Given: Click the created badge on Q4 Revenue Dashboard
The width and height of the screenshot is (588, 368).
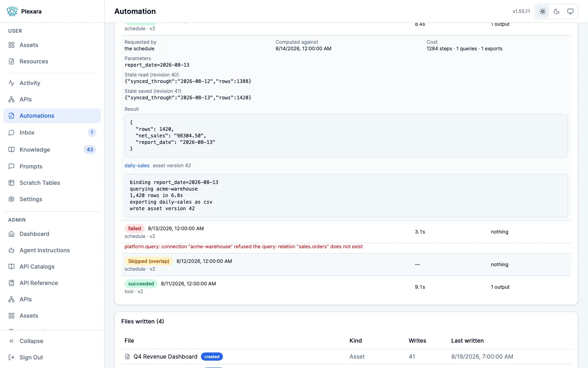Looking at the screenshot, I should 212,357.
